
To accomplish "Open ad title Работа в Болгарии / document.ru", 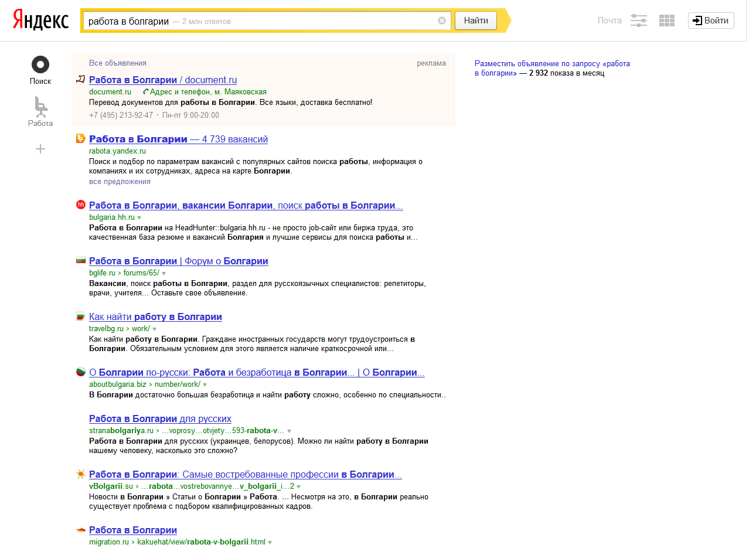I will coord(163,80).
